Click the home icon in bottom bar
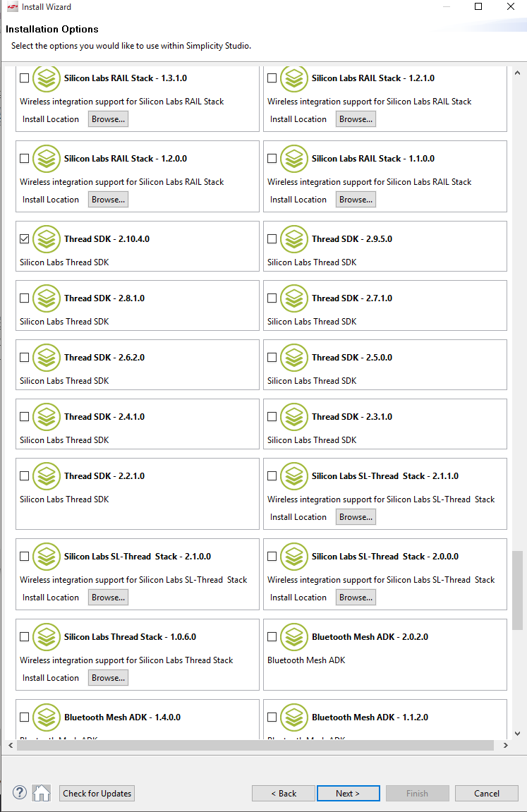Viewport: 527px width, 812px height. point(42,793)
